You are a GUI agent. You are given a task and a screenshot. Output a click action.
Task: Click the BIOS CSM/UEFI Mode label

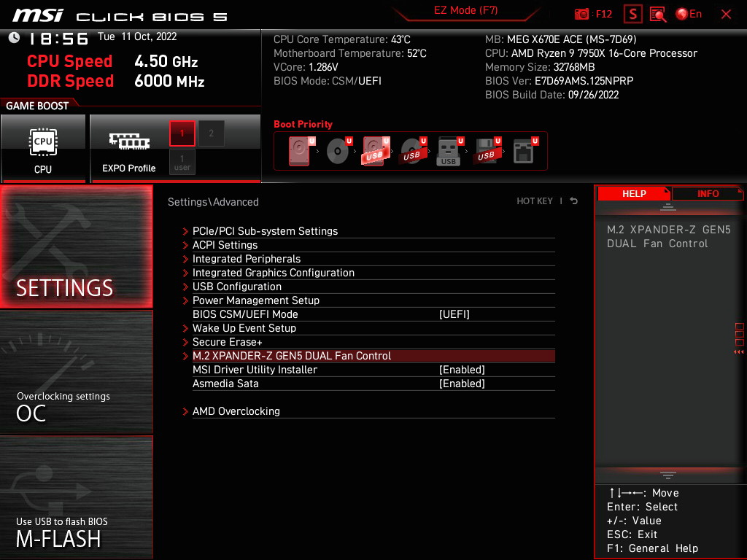pos(245,314)
